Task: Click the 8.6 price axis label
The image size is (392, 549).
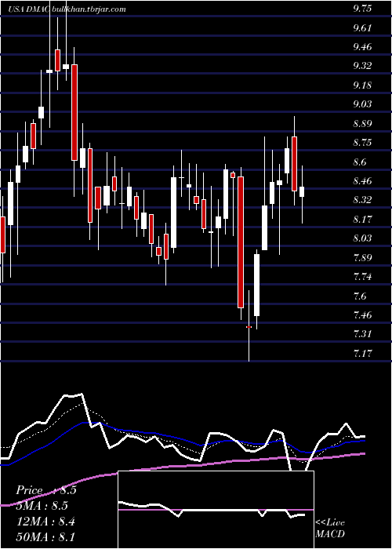Action: click(x=360, y=162)
